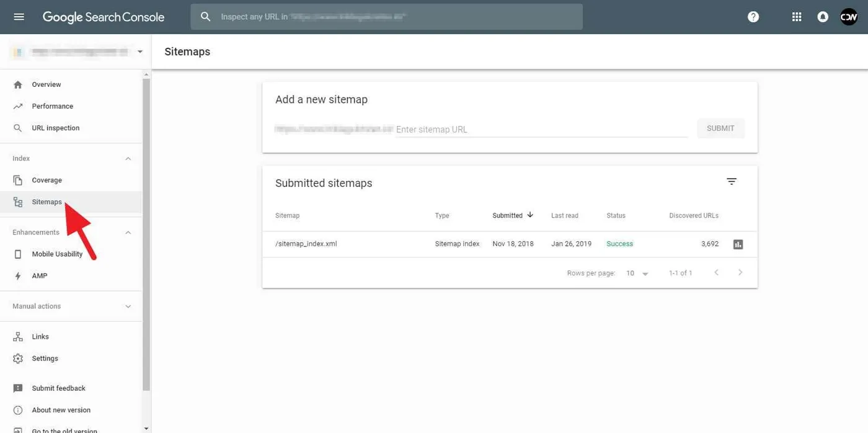The image size is (868, 433).
Task: Open the Performance menu item
Action: 71,106
